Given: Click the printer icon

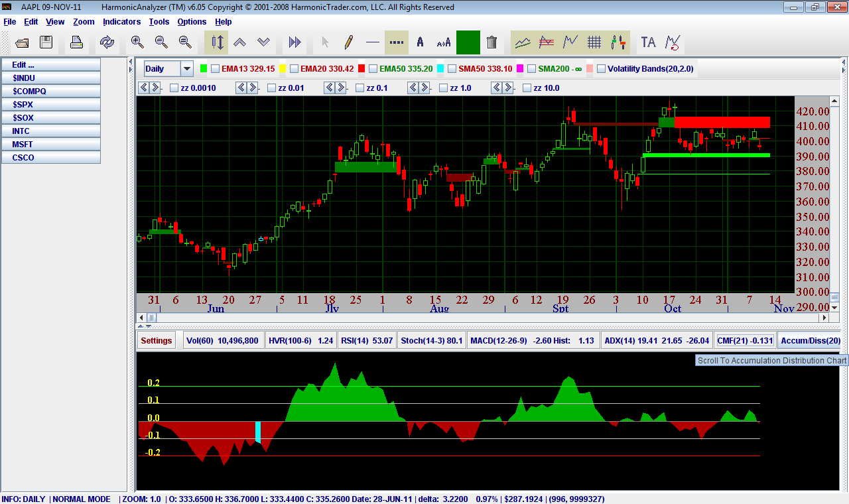Looking at the screenshot, I should [76, 42].
